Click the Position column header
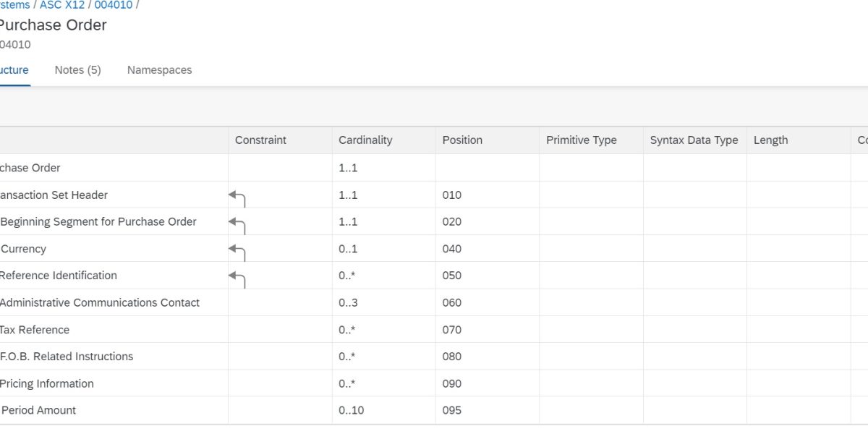868x434 pixels. point(462,140)
